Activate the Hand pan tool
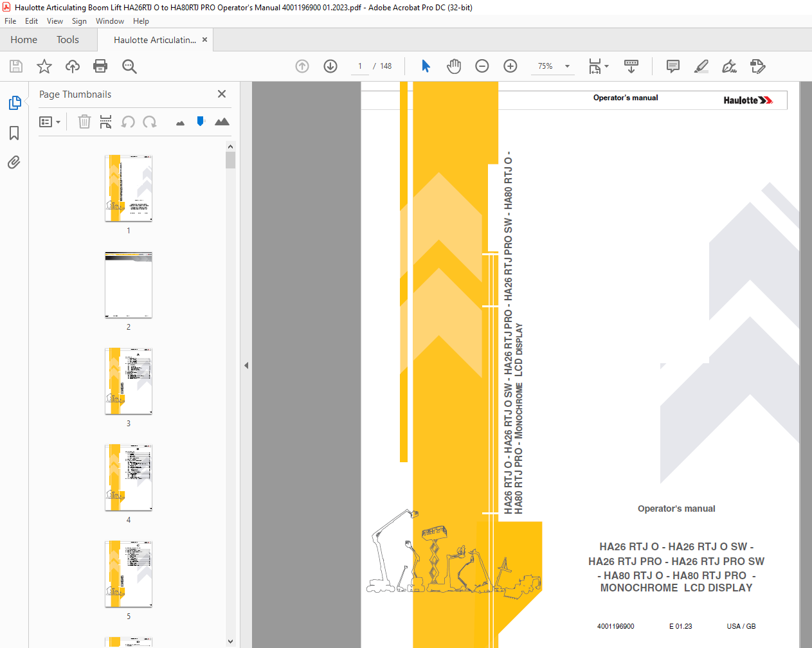 tap(454, 66)
